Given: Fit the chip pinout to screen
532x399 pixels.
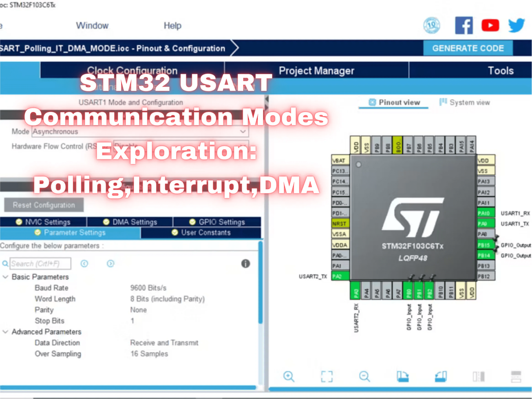Looking at the screenshot, I should 327,376.
